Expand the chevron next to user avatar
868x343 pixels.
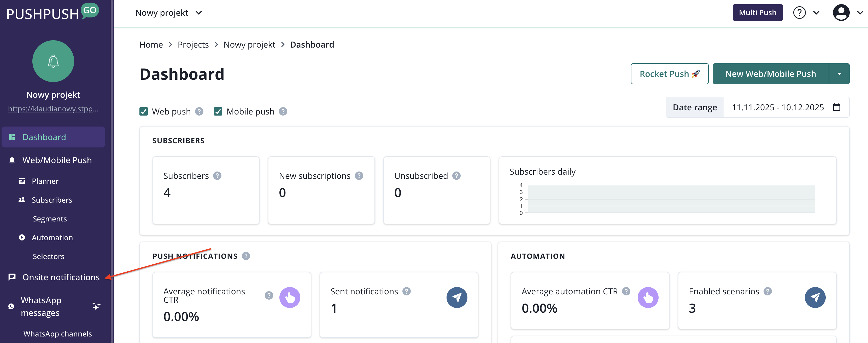coord(860,13)
